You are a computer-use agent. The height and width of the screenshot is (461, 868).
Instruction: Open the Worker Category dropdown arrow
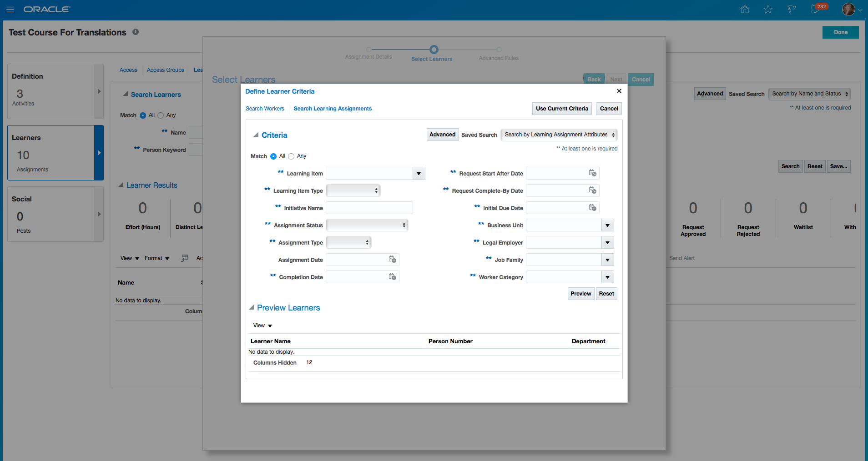(608, 277)
